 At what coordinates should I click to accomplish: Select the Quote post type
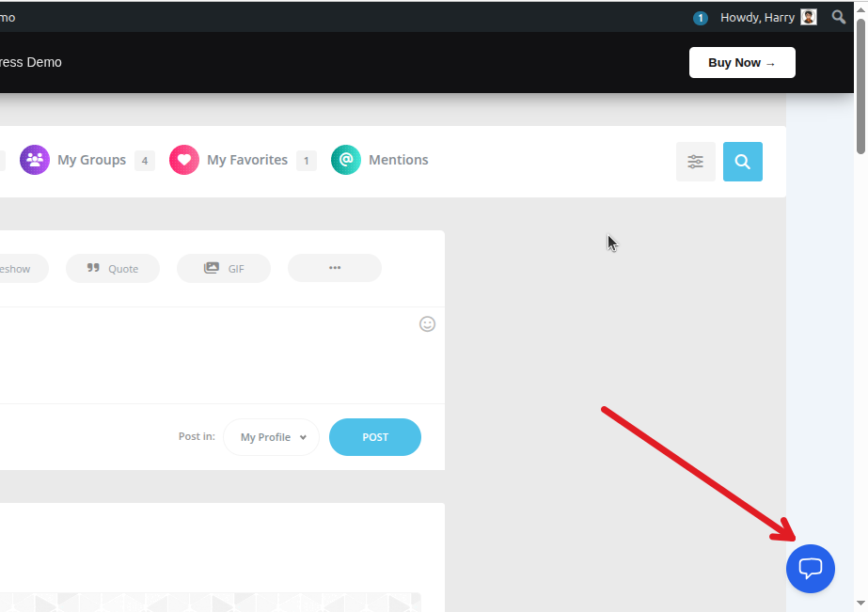[113, 268]
